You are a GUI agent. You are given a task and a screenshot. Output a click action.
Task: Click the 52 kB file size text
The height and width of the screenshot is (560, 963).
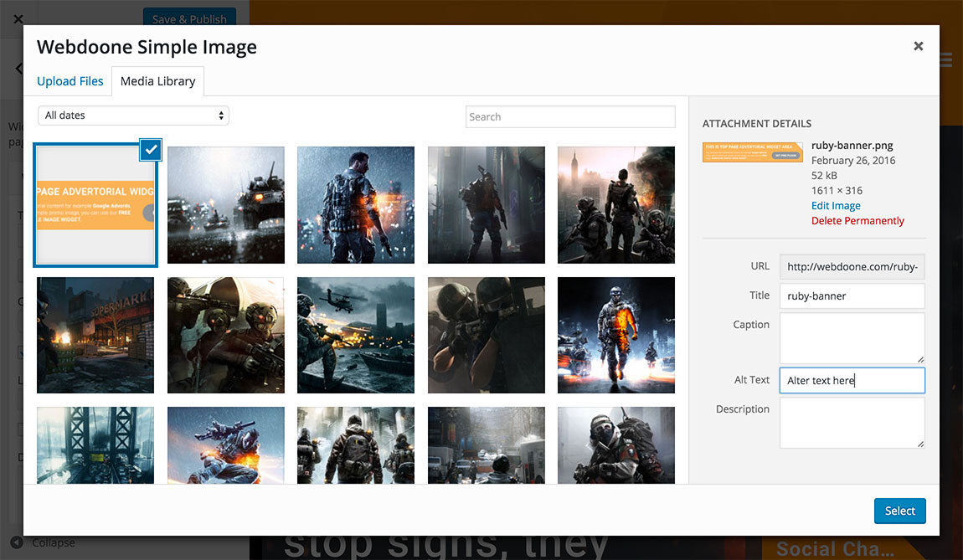click(x=824, y=176)
